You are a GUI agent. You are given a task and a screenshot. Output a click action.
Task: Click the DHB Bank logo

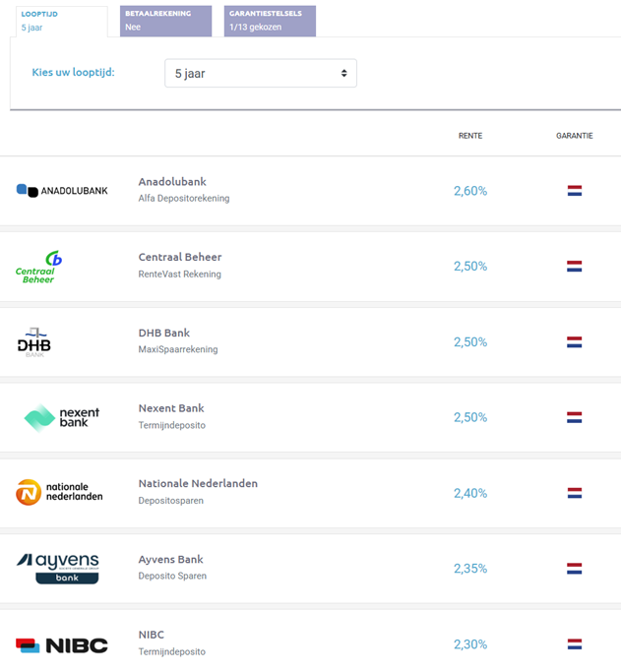point(34,341)
